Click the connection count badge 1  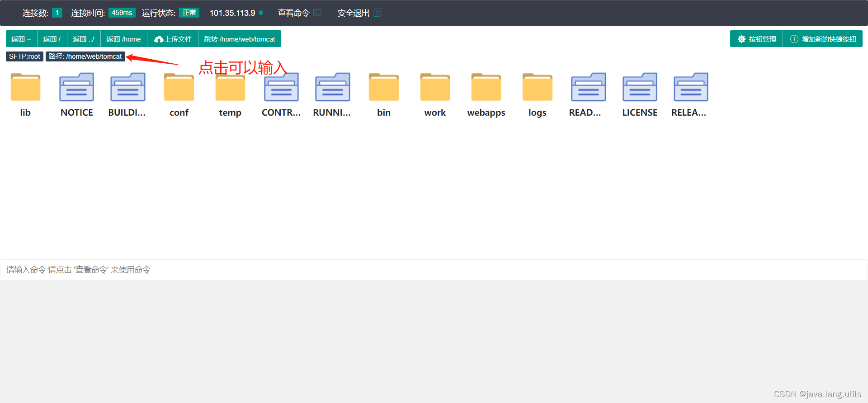(x=57, y=13)
